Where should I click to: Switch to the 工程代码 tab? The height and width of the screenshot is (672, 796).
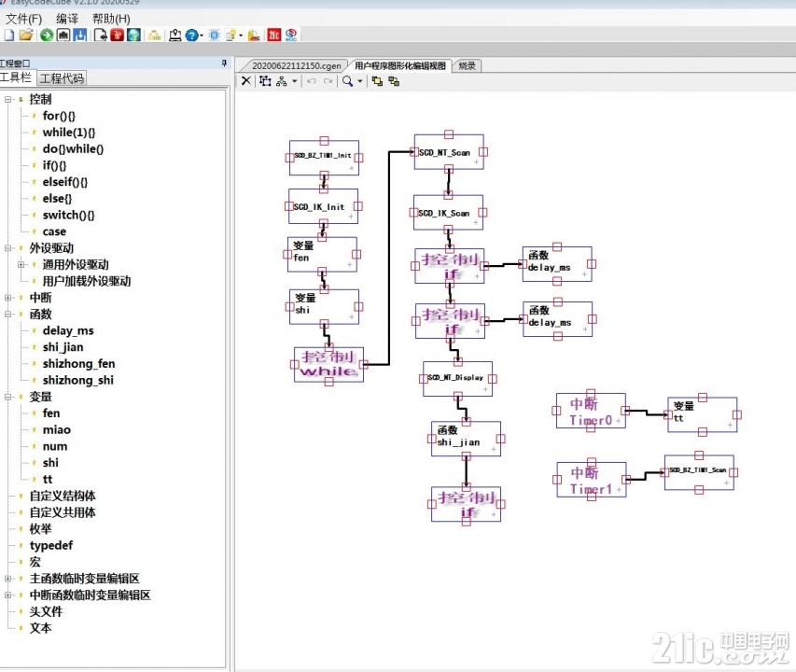[62, 78]
